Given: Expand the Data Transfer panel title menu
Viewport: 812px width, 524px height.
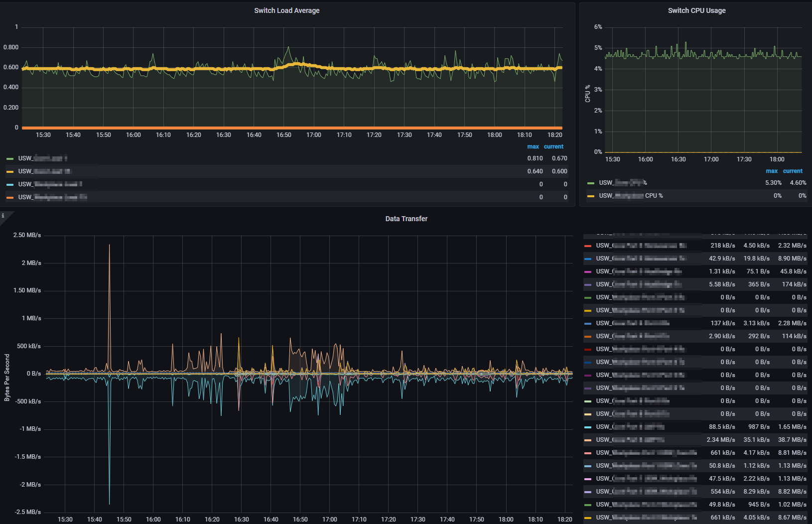Looking at the screenshot, I should [406, 219].
